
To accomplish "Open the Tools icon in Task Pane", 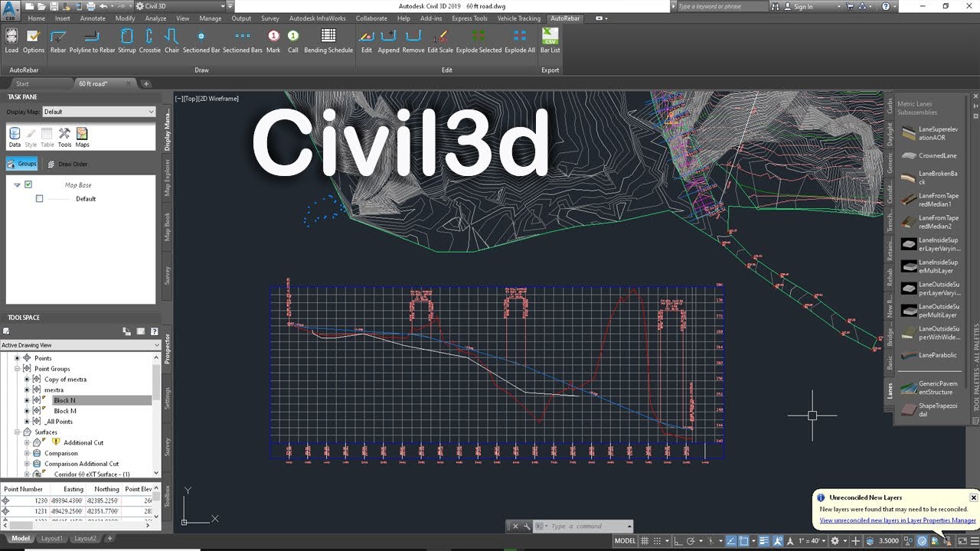I will 64,138.
